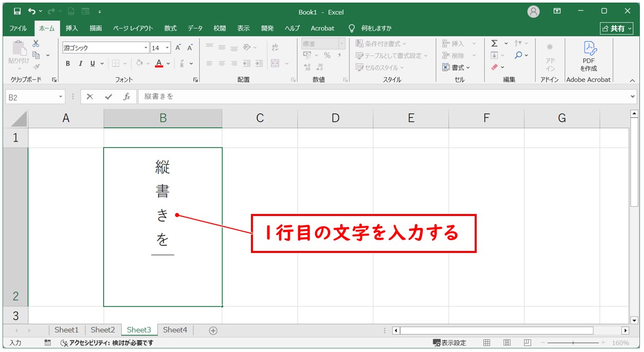Open the Clipboard pane launcher
Viewport: 644px width, 352px height.
click(x=54, y=80)
